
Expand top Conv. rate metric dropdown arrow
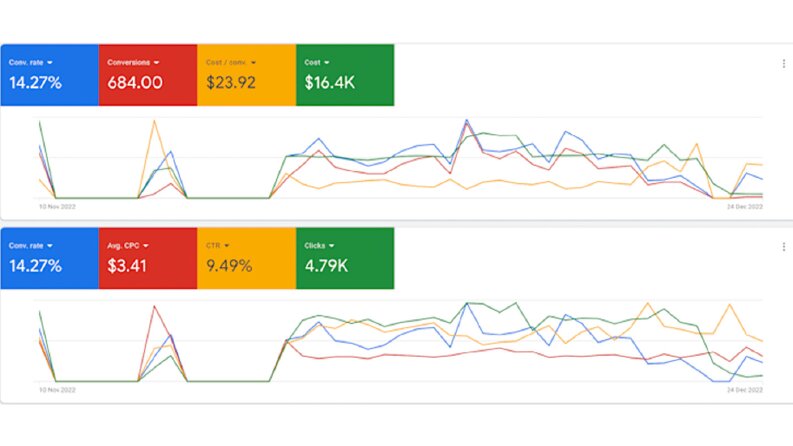click(50, 63)
